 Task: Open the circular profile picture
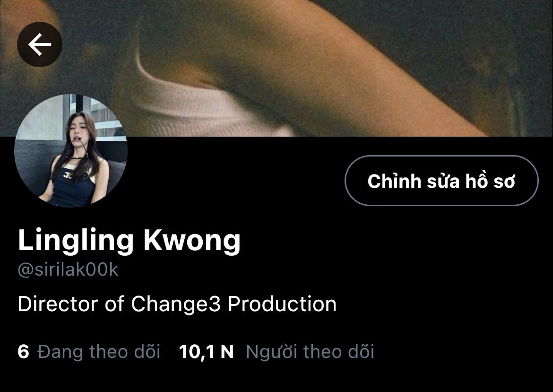pyautogui.click(x=71, y=151)
